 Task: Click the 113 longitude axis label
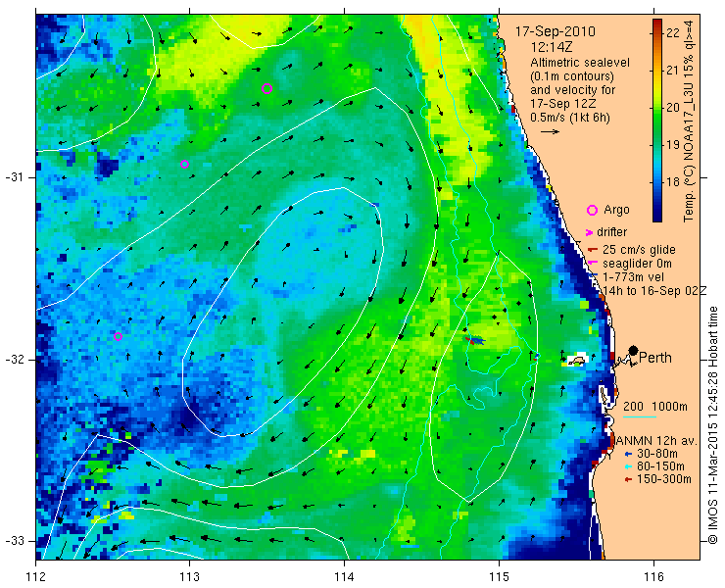click(x=189, y=576)
